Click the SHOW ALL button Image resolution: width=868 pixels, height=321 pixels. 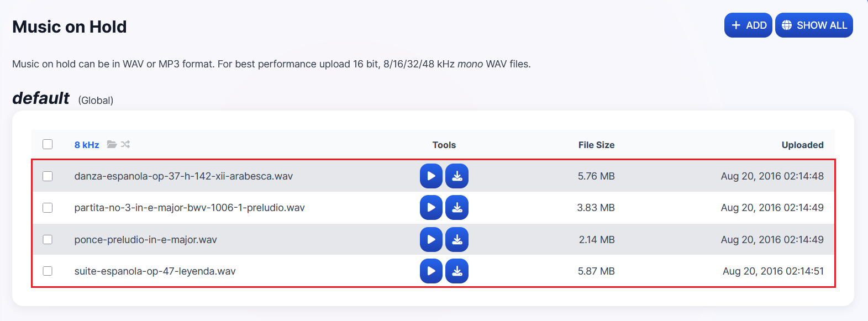tap(814, 25)
